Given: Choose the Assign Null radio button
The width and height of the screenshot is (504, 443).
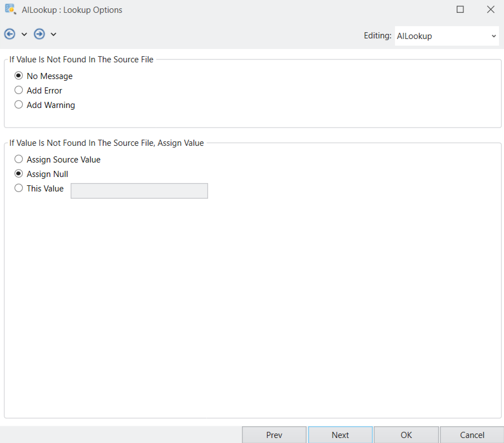Looking at the screenshot, I should click(x=19, y=174).
